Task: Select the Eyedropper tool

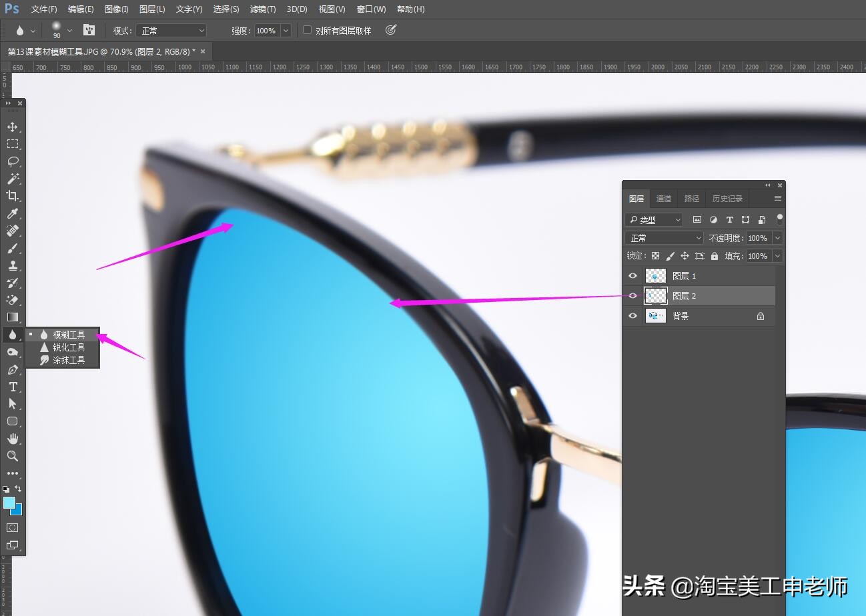Action: tap(13, 213)
